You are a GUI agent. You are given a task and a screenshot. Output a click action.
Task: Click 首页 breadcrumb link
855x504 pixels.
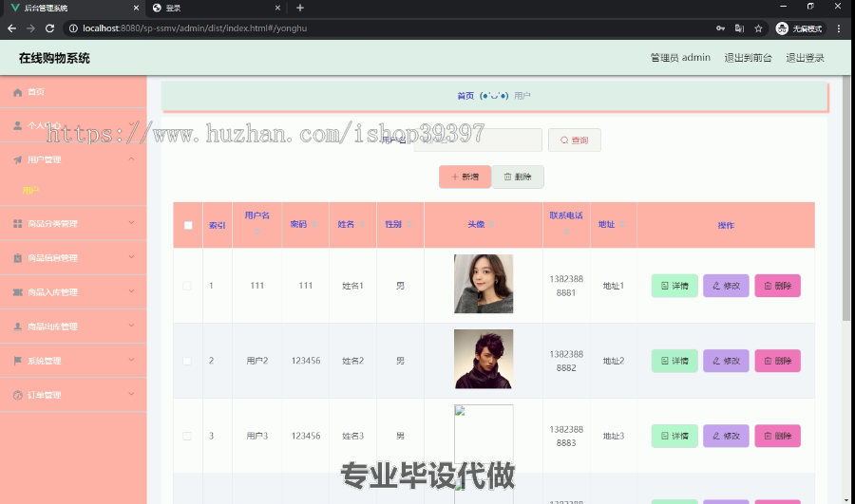coord(465,96)
